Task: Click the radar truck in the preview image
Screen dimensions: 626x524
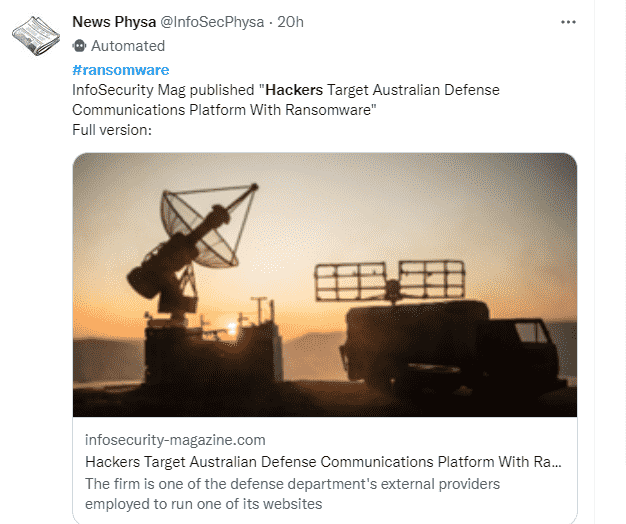Action: pos(447,325)
